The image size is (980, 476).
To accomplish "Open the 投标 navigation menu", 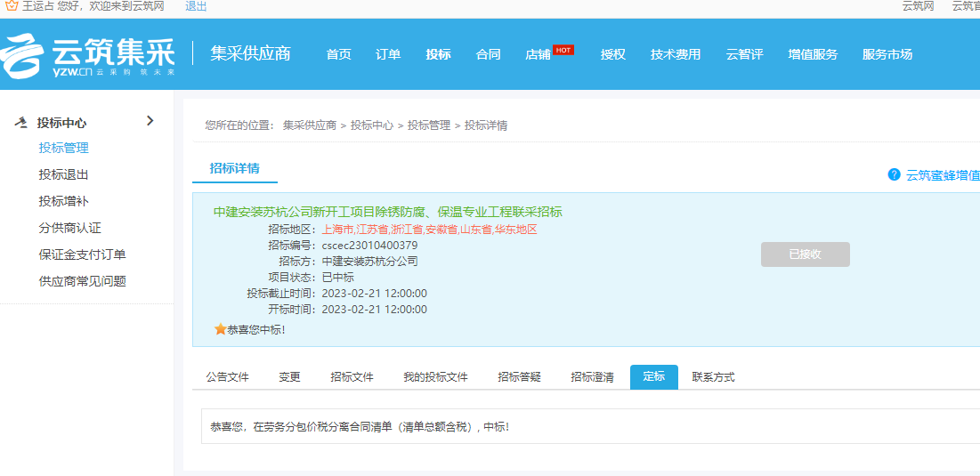I will [x=438, y=54].
